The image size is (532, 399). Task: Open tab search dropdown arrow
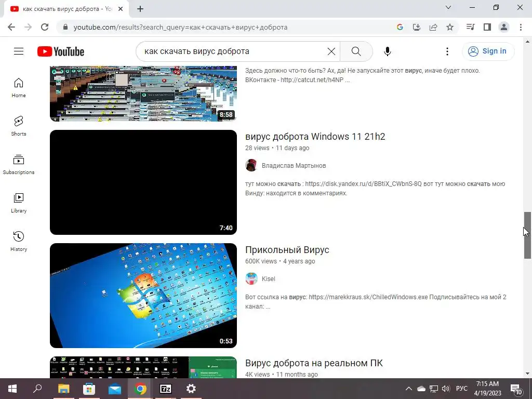coord(448,7)
